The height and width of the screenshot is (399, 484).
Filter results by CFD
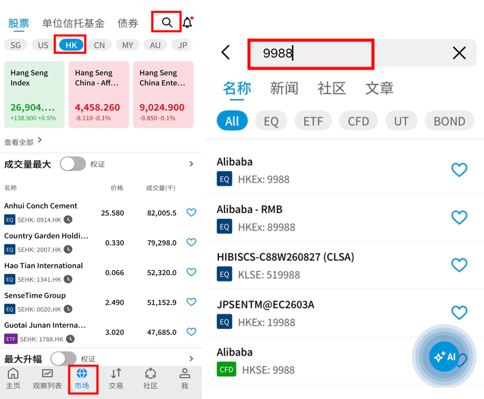358,121
